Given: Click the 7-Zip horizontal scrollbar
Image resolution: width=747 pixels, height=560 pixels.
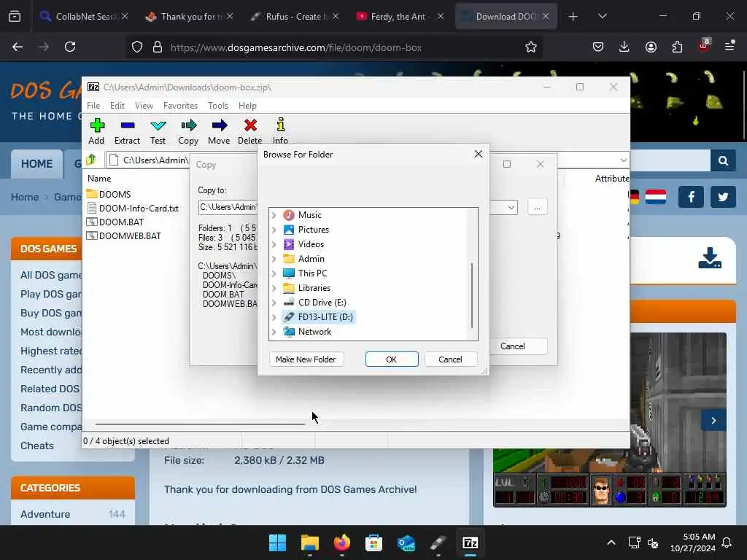Looking at the screenshot, I should coord(200,424).
